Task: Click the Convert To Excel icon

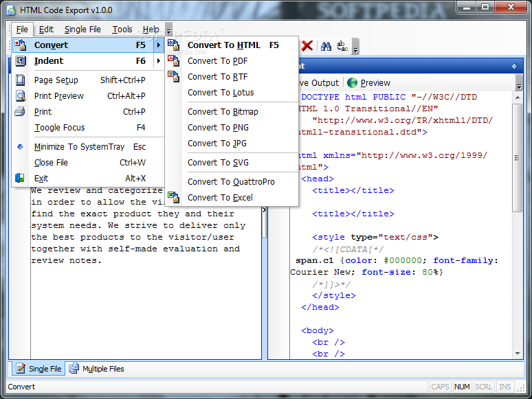Action: tap(173, 197)
